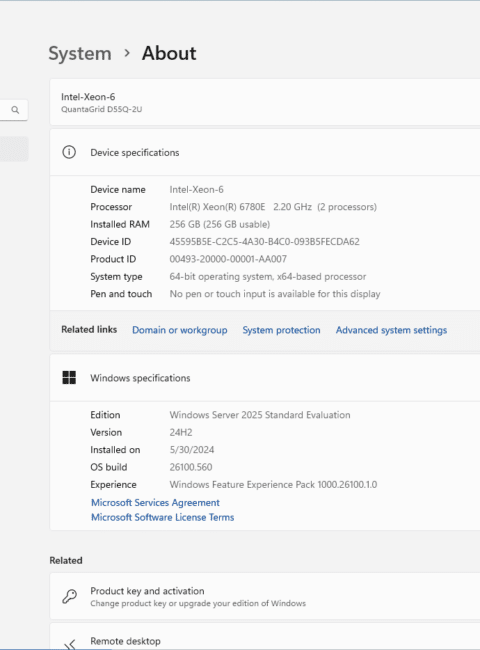The width and height of the screenshot is (480, 650).
Task: Click the Experience label
Action: tap(113, 485)
